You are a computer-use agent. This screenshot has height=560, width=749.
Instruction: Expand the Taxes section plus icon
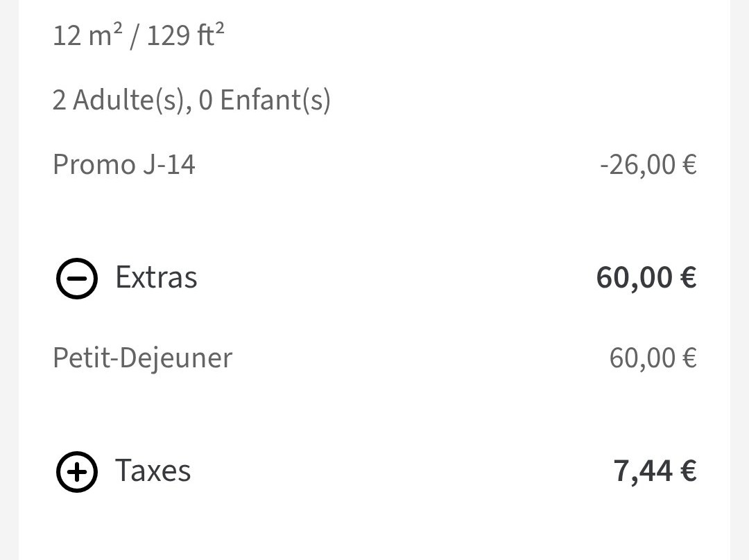[76, 471]
